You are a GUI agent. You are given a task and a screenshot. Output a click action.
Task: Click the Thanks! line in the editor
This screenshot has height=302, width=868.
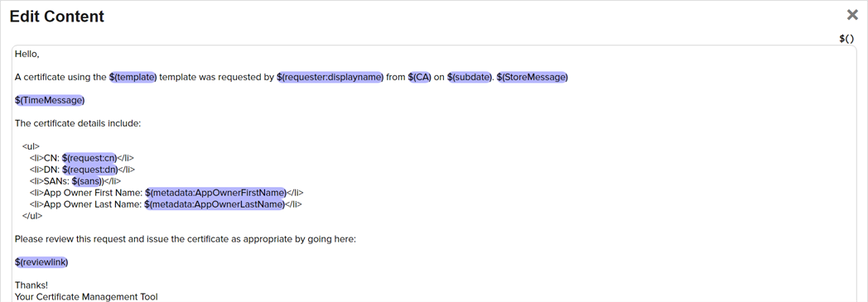point(31,285)
